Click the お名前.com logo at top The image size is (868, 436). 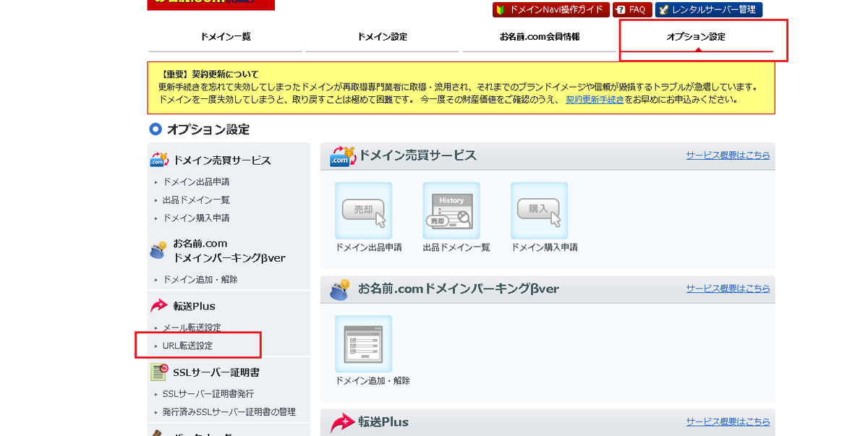click(210, 4)
